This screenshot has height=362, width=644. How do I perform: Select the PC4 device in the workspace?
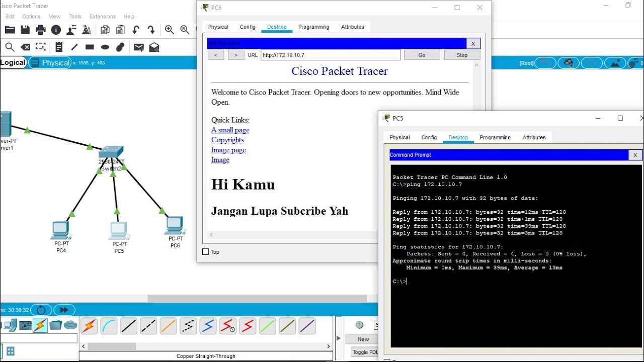(61, 231)
